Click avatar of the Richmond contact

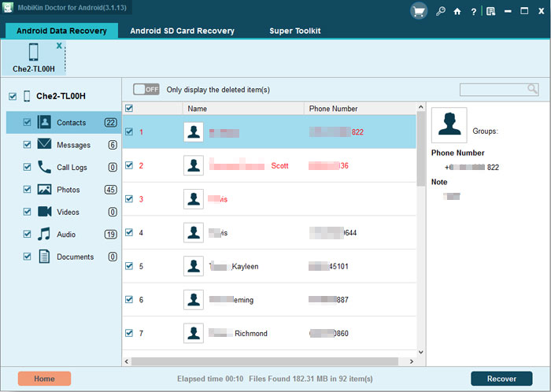point(194,333)
